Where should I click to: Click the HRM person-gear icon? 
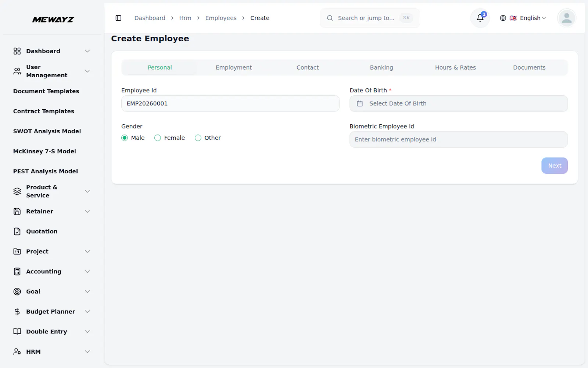[x=17, y=351]
